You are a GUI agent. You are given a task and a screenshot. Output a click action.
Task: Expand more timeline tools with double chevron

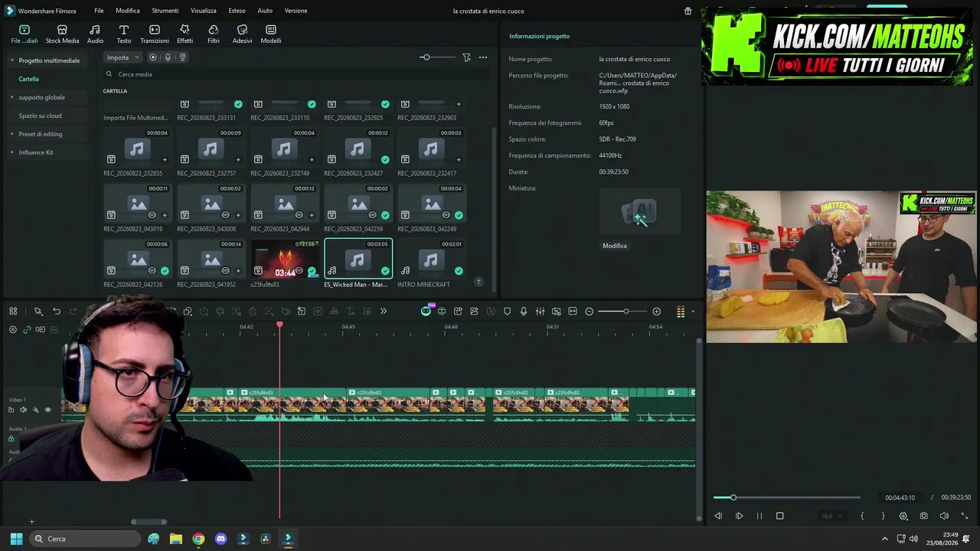click(x=384, y=311)
